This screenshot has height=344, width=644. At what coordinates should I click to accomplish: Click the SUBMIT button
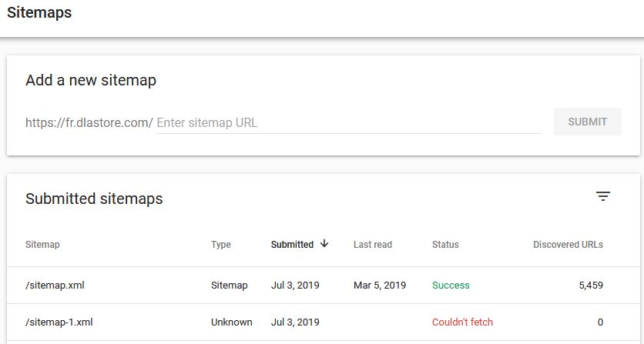587,122
